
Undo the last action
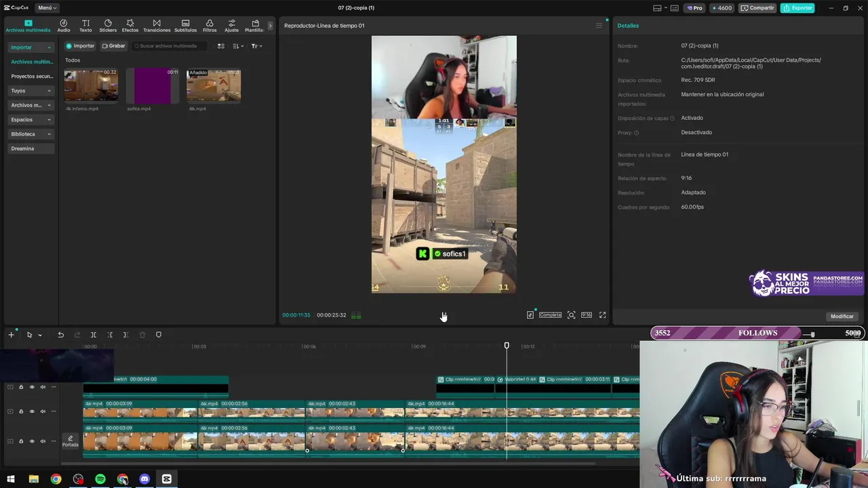[60, 335]
